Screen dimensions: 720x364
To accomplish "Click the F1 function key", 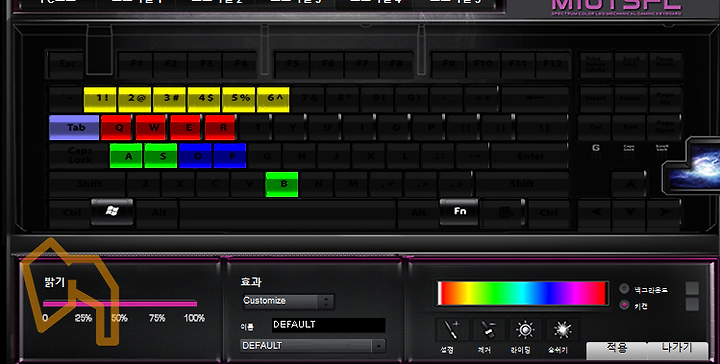I will tap(135, 64).
